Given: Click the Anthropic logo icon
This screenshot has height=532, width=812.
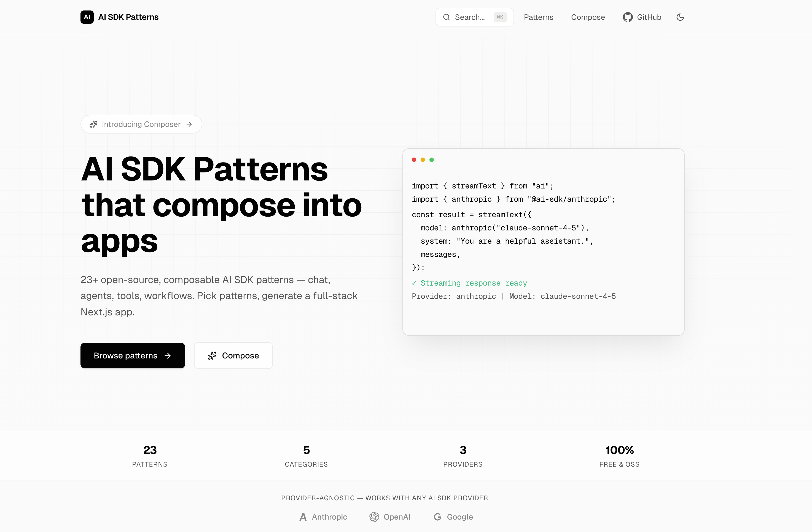Looking at the screenshot, I should coord(303,517).
